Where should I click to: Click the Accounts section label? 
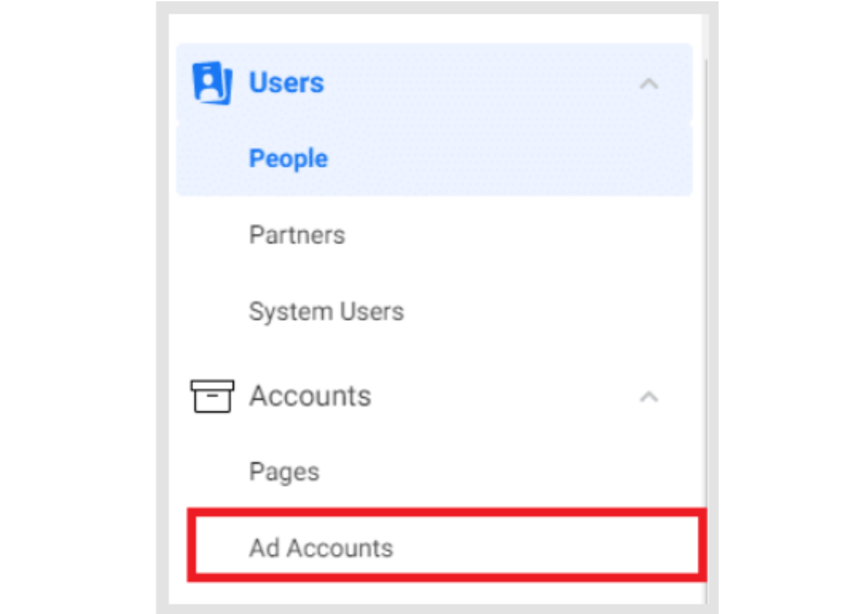click(x=310, y=397)
